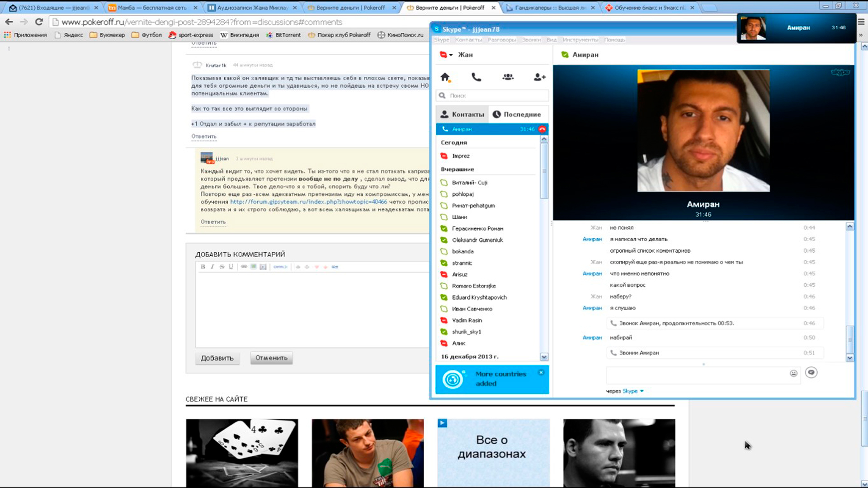The image size is (868, 488).
Task: Click Underline icon in comment editor
Action: coord(231,267)
